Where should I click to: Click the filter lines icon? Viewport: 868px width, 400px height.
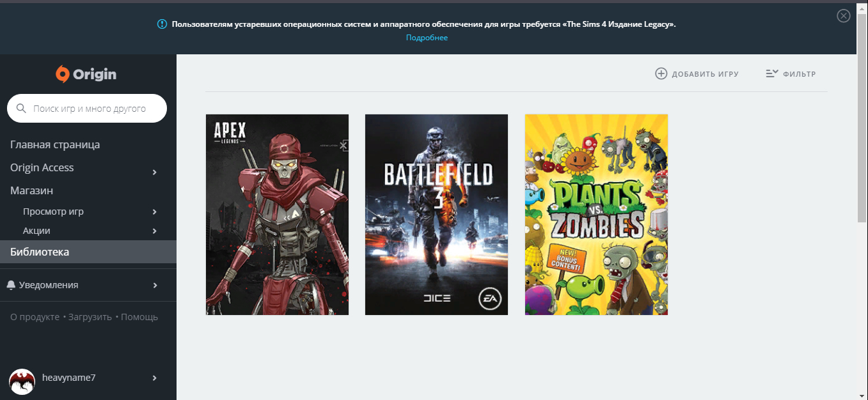click(771, 73)
